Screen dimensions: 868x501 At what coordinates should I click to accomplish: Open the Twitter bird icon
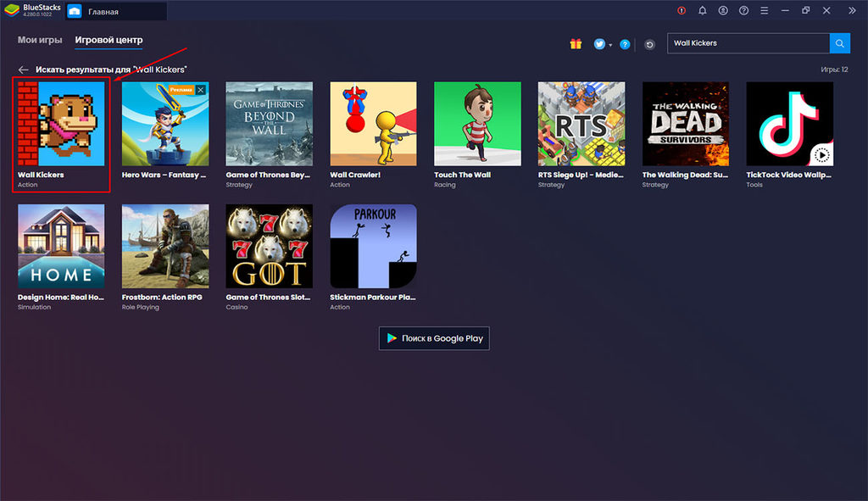[599, 44]
